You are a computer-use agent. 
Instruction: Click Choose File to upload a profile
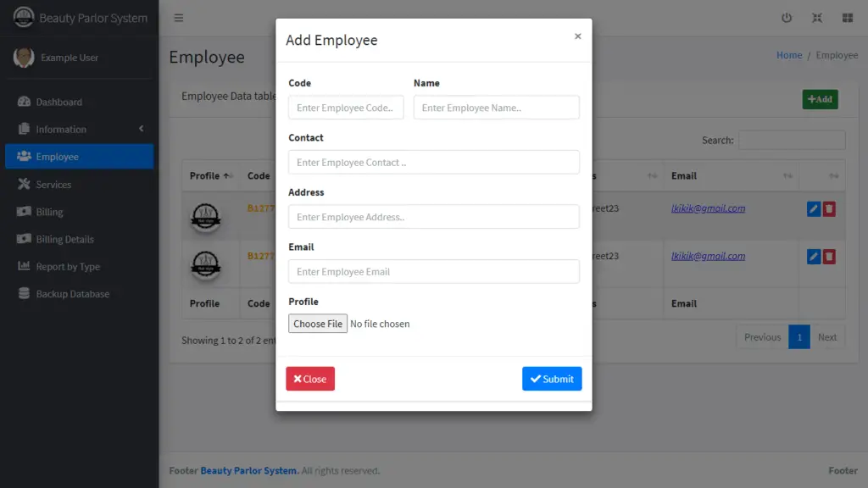click(x=317, y=323)
